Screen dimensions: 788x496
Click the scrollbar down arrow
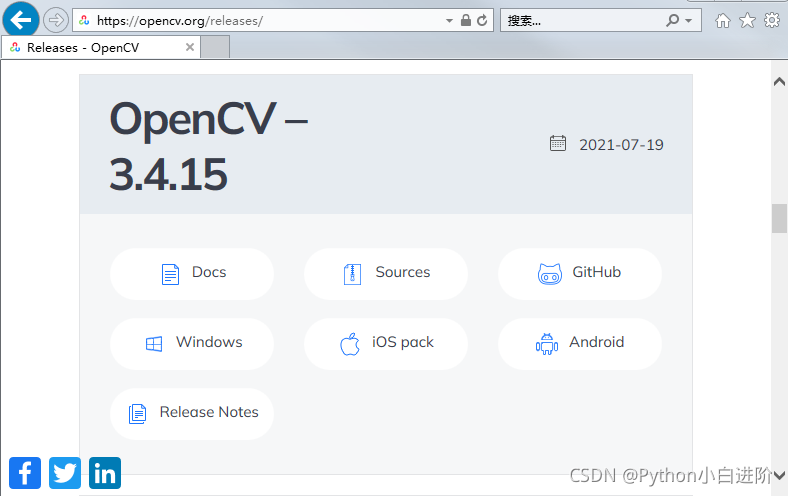(779, 475)
